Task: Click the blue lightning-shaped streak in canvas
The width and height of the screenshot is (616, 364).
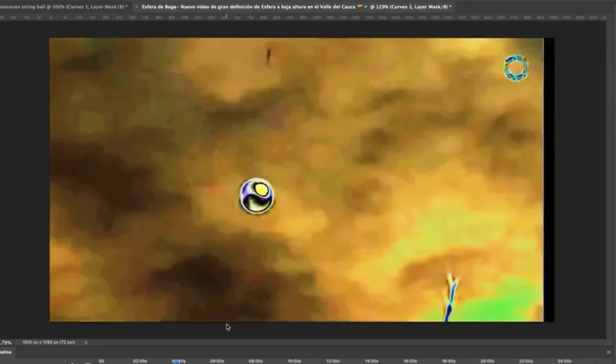Action: pyautogui.click(x=451, y=297)
